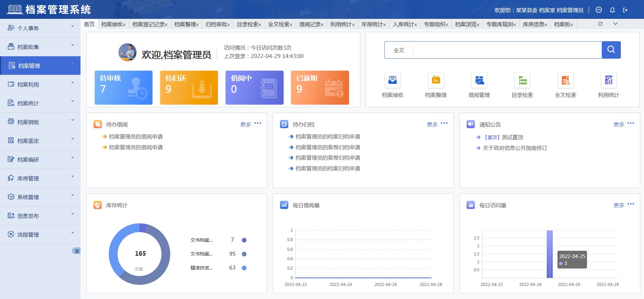The width and height of the screenshot is (644, 299).
Task: Click the archive system logo icon
Action: coord(15,9)
